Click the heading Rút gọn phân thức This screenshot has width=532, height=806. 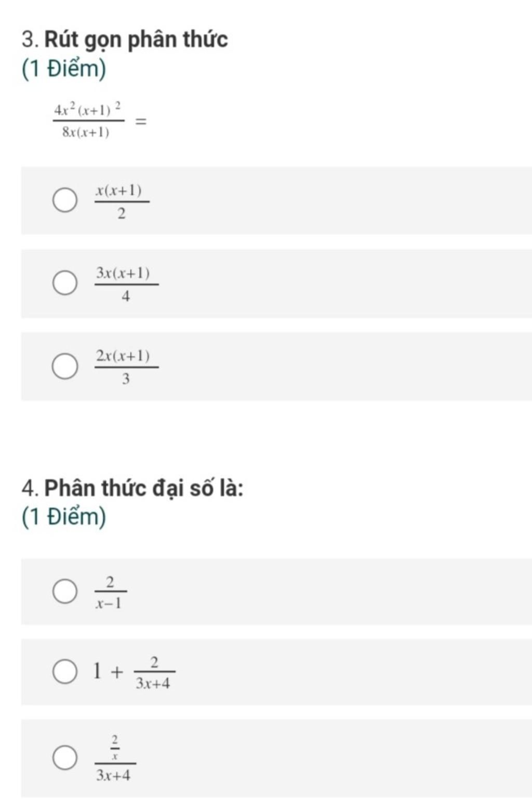point(136,40)
